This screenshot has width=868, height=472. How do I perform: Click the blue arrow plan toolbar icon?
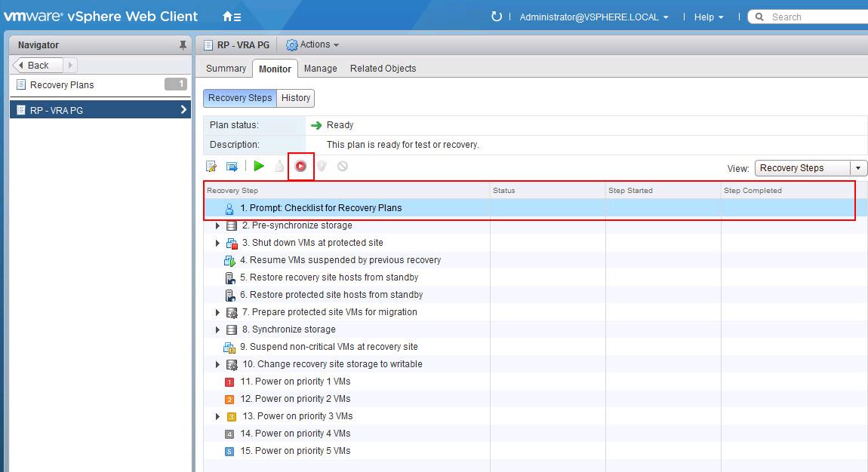[x=232, y=167]
